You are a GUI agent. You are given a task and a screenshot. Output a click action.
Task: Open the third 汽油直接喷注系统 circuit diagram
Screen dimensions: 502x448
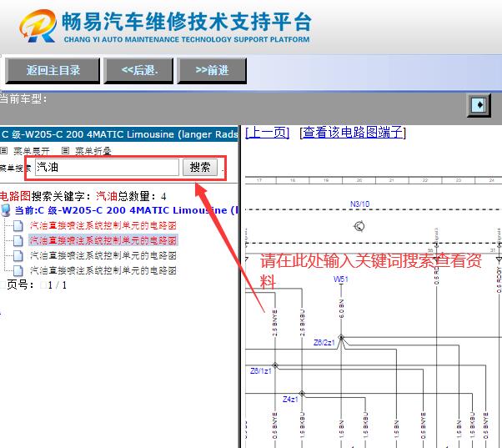[103, 255]
